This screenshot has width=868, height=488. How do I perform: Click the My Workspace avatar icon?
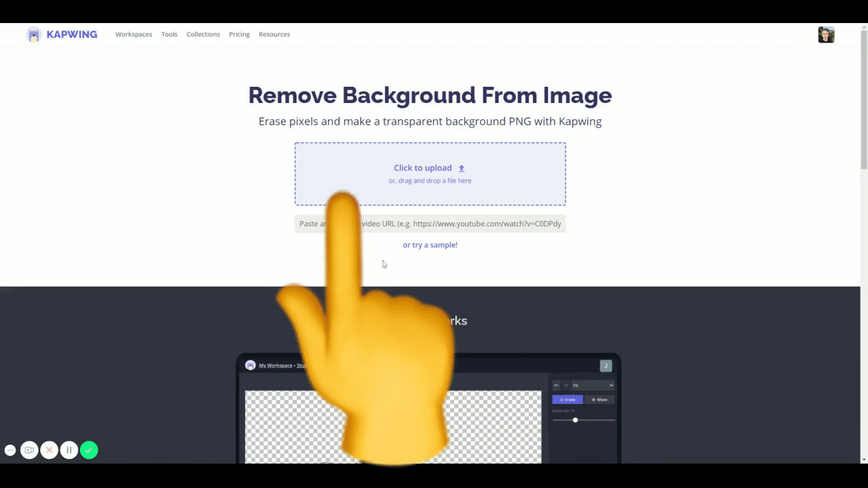coord(250,365)
